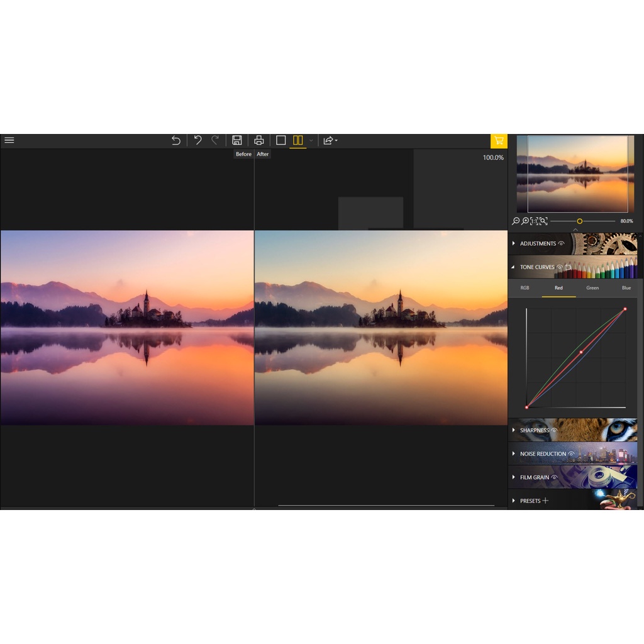Click the zoom out magnifier icon

click(x=516, y=221)
